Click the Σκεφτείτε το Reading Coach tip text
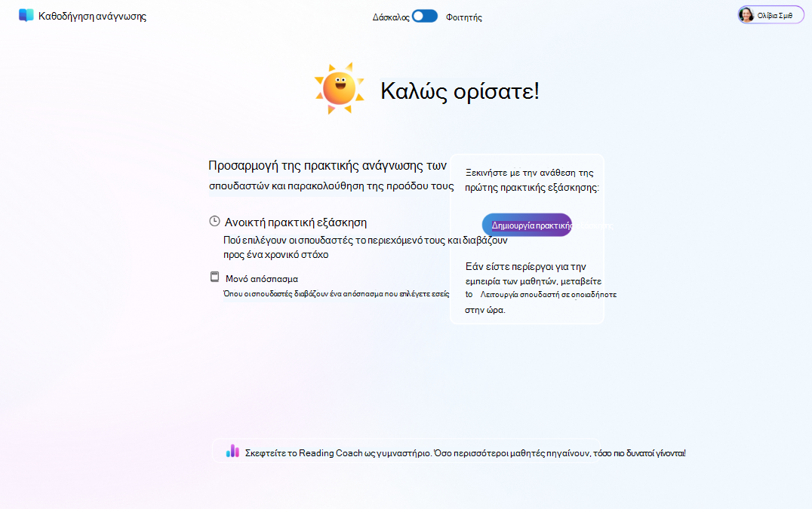The image size is (812, 509). [465, 453]
